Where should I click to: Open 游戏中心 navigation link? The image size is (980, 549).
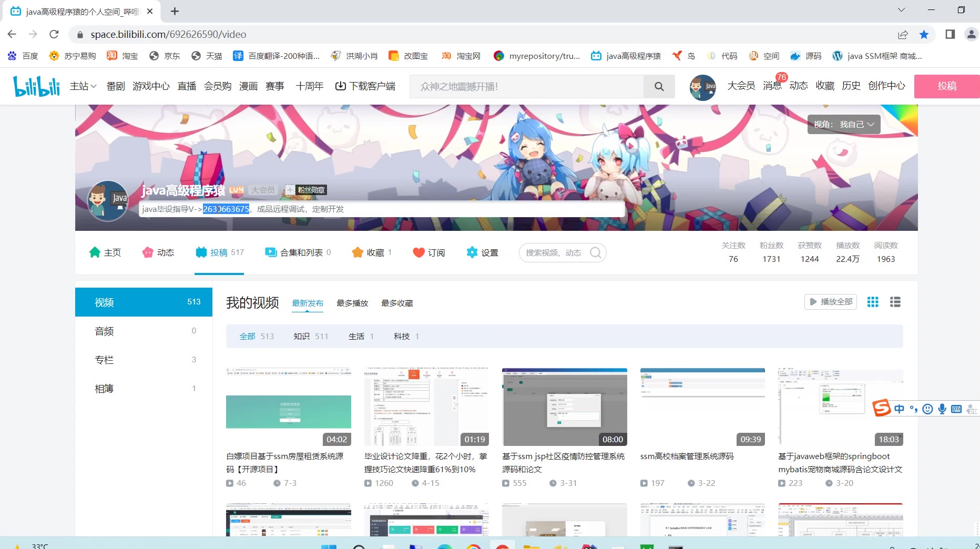pos(151,86)
